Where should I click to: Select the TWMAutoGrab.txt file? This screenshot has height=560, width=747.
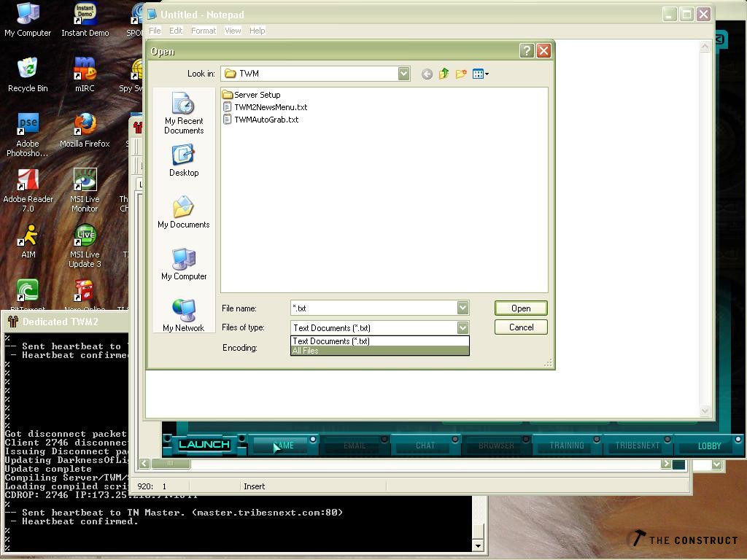pos(260,120)
